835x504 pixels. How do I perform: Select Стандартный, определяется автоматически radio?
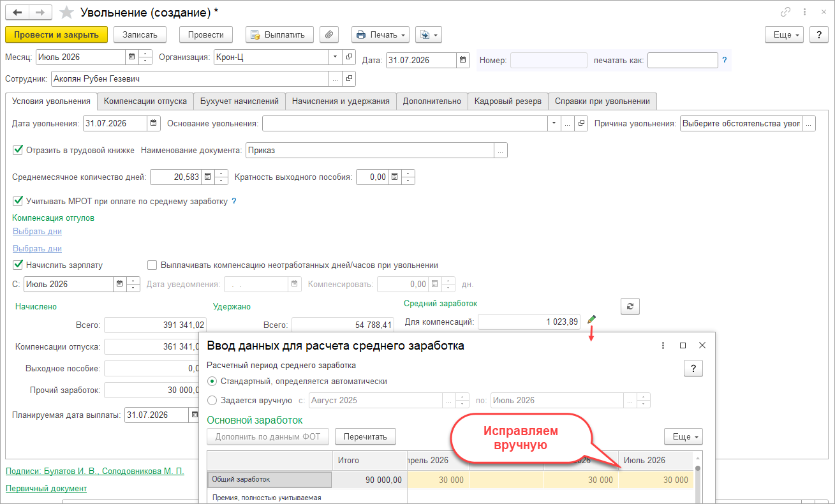(212, 381)
